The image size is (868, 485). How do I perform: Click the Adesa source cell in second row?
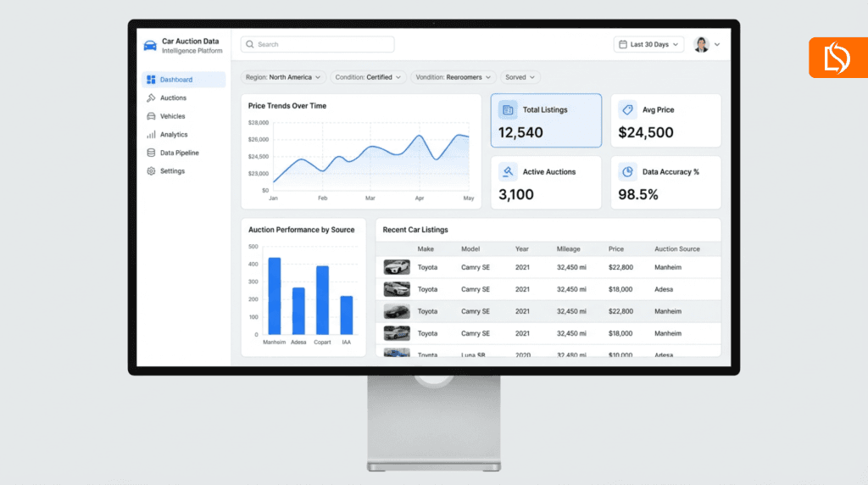pos(664,290)
